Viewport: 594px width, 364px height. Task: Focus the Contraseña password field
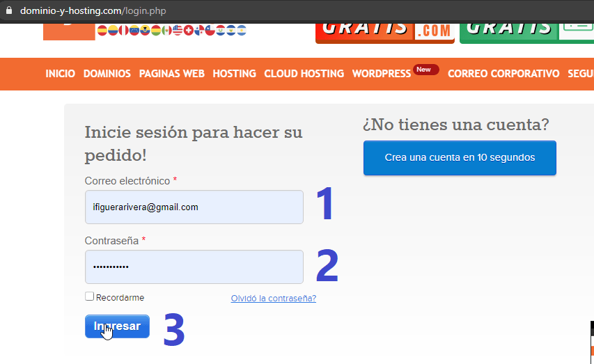pos(194,267)
